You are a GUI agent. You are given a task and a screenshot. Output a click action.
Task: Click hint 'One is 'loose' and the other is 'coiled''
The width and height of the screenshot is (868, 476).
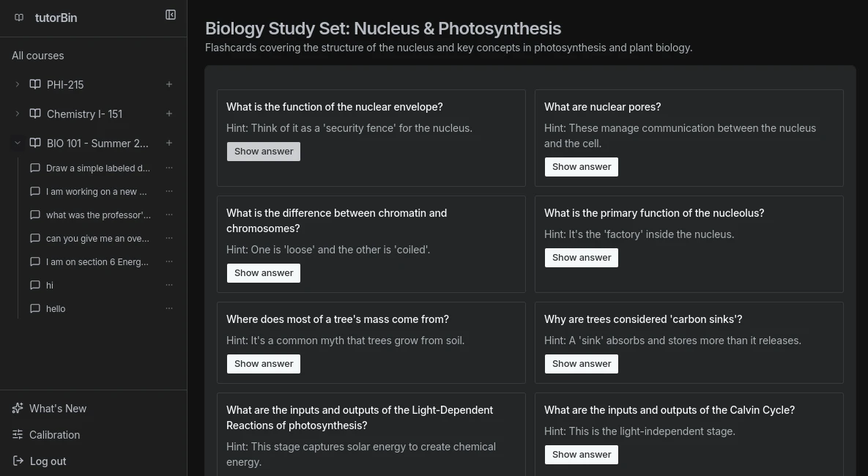tap(328, 250)
